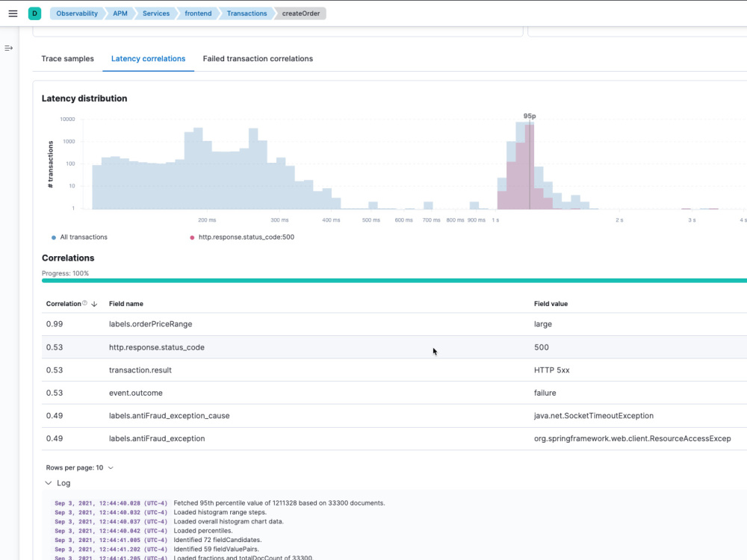
Task: Select the labels.orderPriceRange row
Action: pos(394,324)
